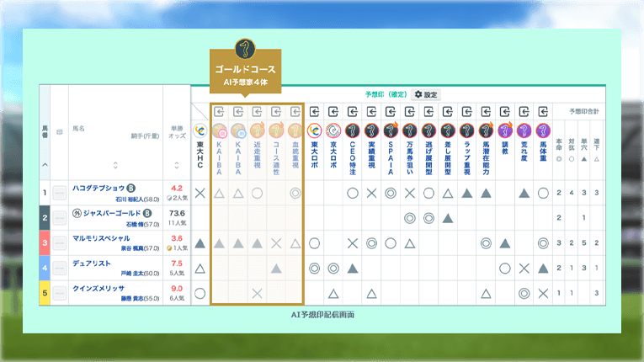Viewport: 644px width, 362px height.
Task: Click the 万馬券狙い column header label
Action: click(409, 158)
